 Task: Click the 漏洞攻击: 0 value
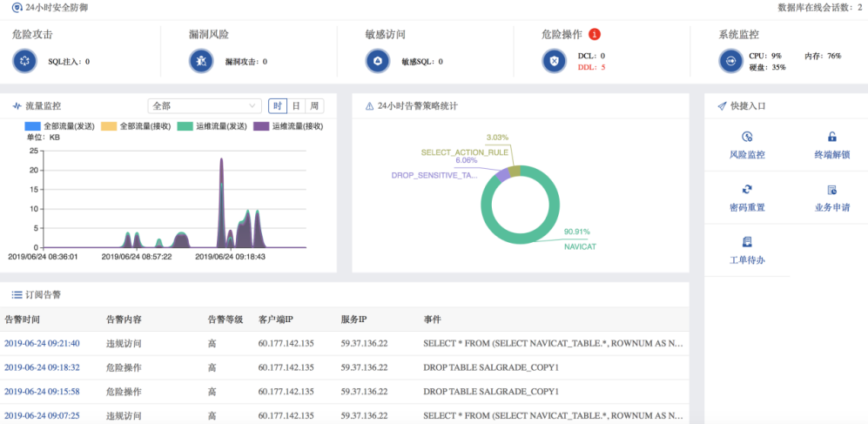[x=246, y=62]
